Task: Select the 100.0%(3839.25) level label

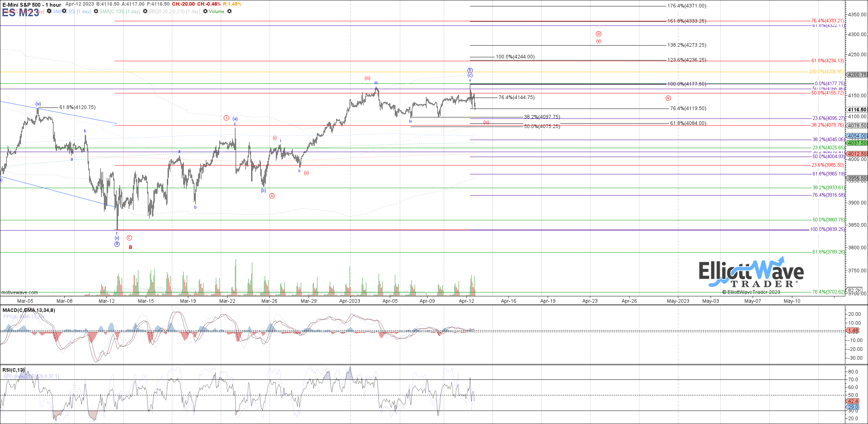Action: [827, 230]
